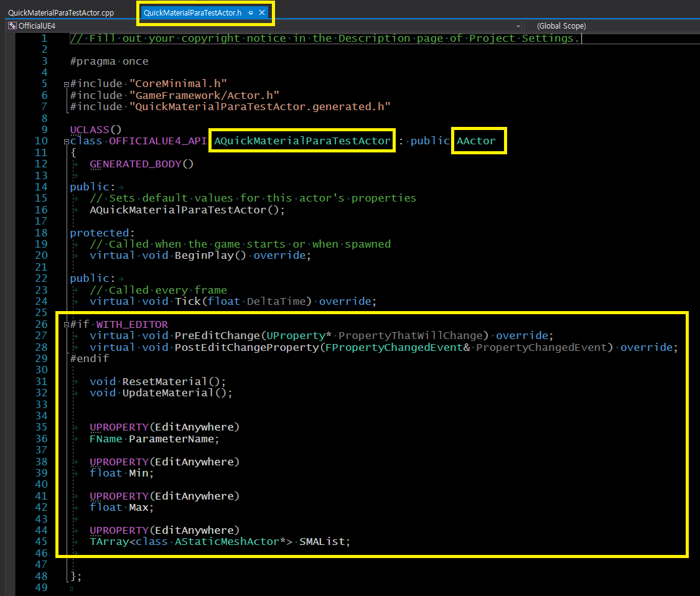Click the UProperty* parameter type on line 27
Viewport: 700px width, 596px height.
pyautogui.click(x=299, y=336)
